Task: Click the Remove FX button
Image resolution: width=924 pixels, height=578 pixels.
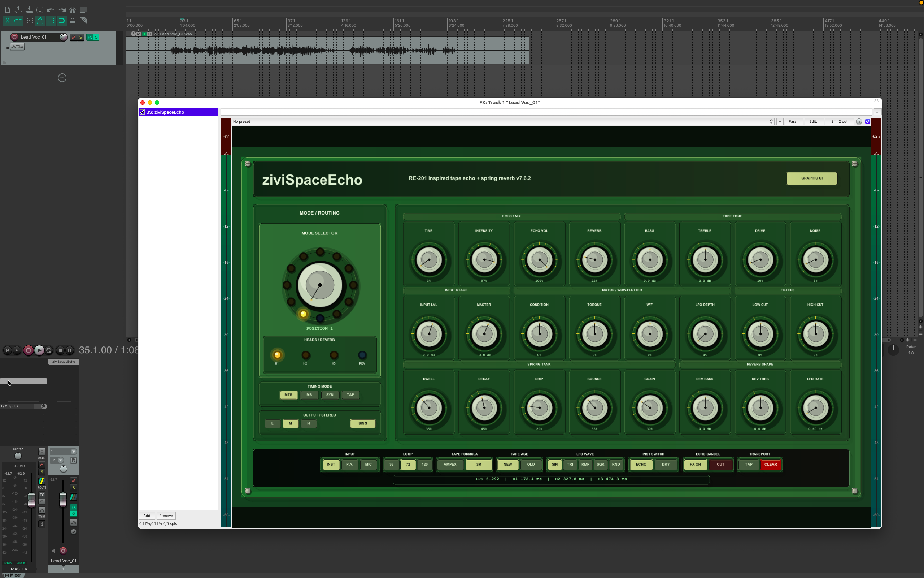Action: 166,516
